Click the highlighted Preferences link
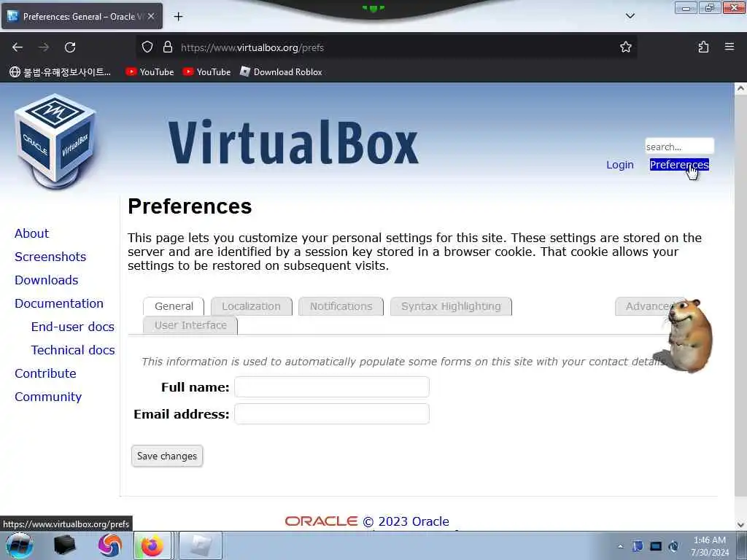This screenshot has height=560, width=747. click(x=679, y=165)
